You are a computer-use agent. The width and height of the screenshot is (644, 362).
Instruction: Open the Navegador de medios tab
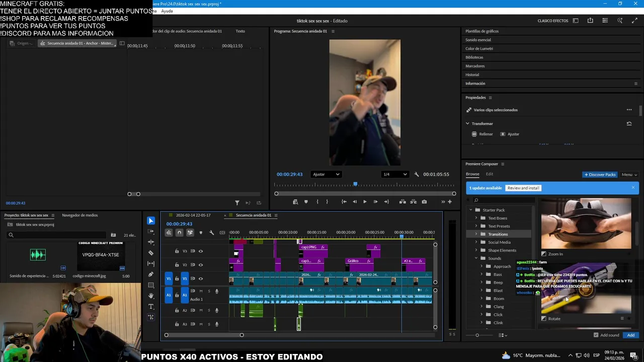(79, 215)
